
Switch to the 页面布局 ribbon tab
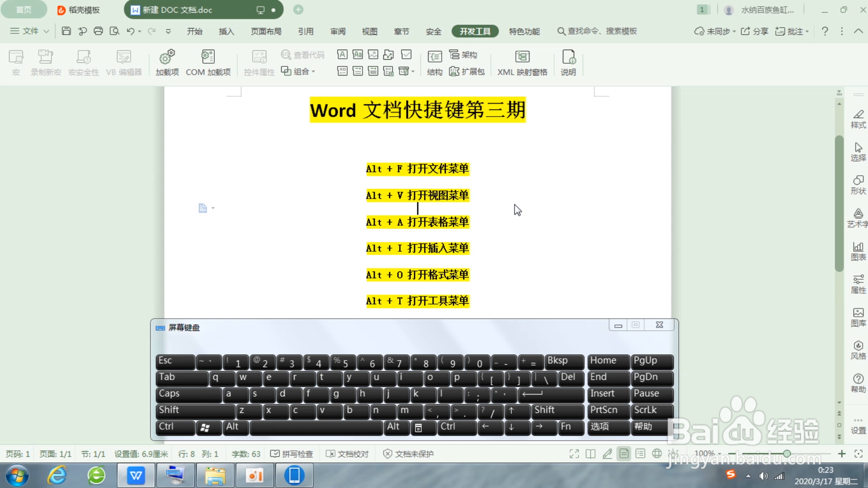pyautogui.click(x=266, y=31)
